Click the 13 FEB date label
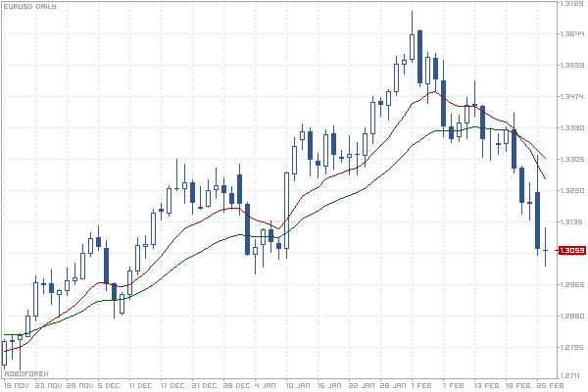588x392 pixels. coord(486,385)
